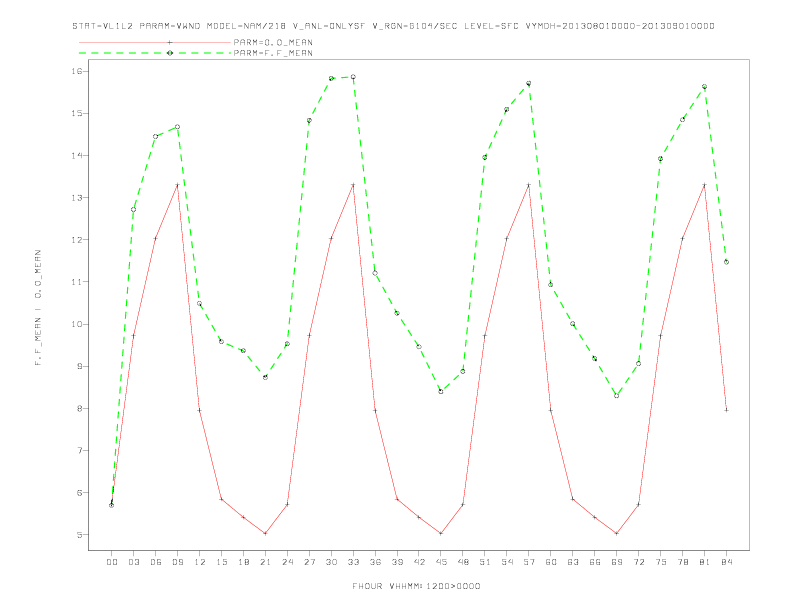Screen dimensions: 792x612
Task: Select the red solid line legend sample
Action: click(x=155, y=42)
